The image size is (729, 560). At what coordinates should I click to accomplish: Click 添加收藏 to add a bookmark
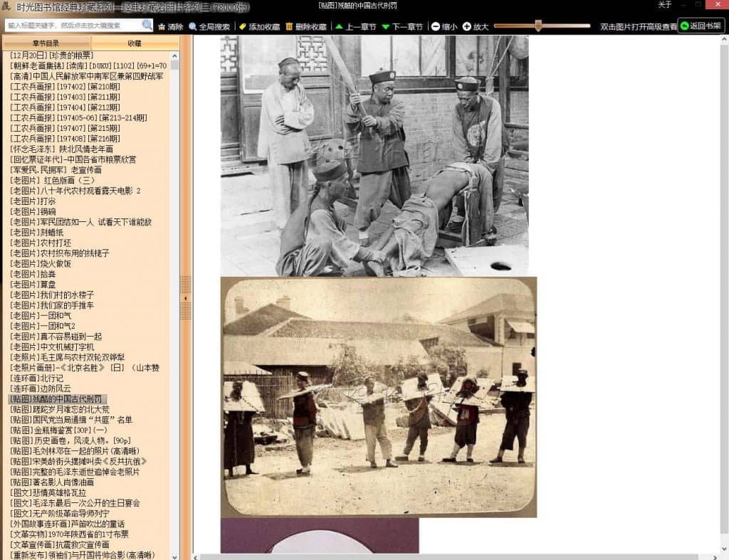pos(259,26)
